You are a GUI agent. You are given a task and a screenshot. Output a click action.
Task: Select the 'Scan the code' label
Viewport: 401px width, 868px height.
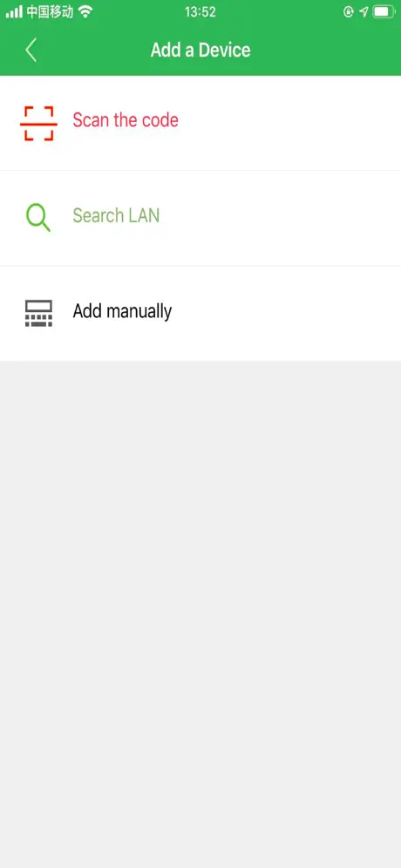coord(126,119)
